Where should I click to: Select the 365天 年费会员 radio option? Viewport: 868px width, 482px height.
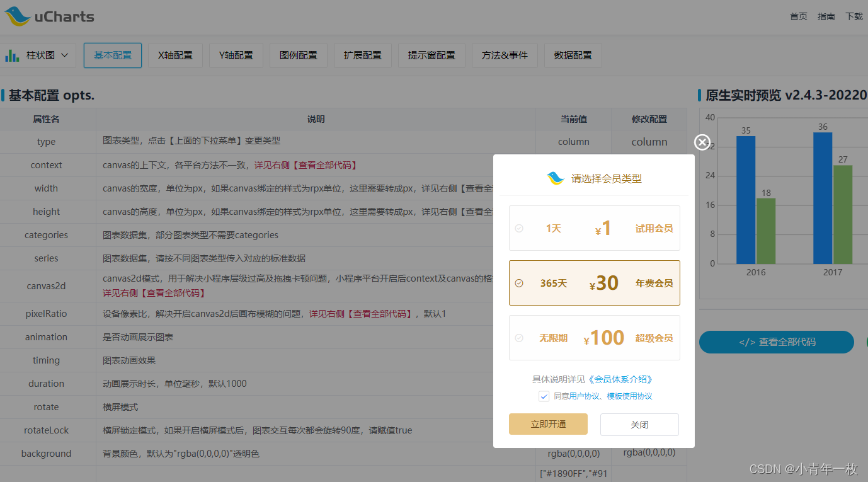(x=519, y=283)
